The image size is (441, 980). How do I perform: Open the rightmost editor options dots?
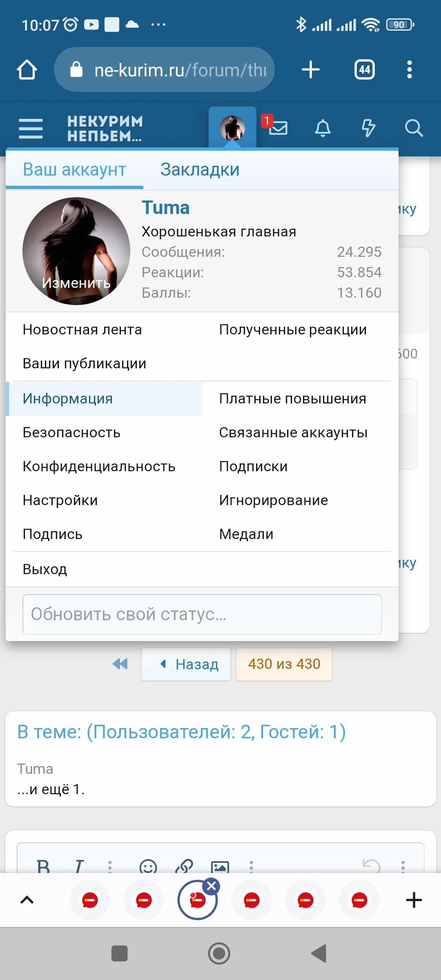coord(403,866)
